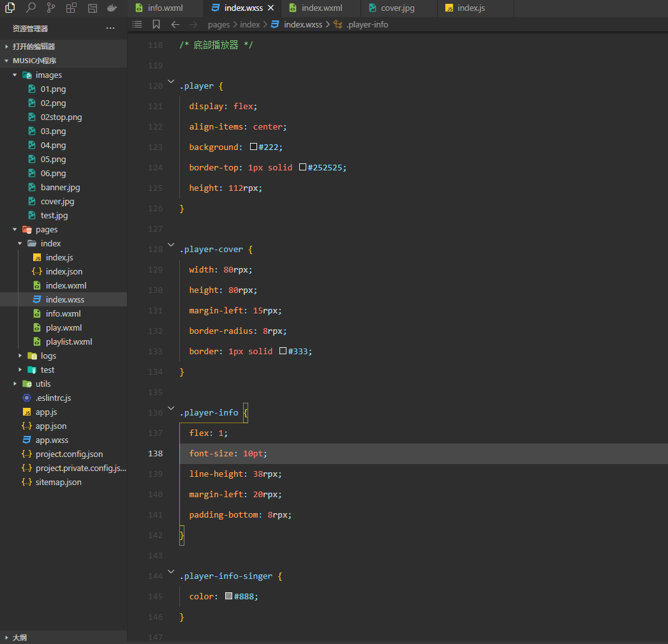Open the Source Control icon
This screenshot has height=644, width=668.
click(51, 8)
